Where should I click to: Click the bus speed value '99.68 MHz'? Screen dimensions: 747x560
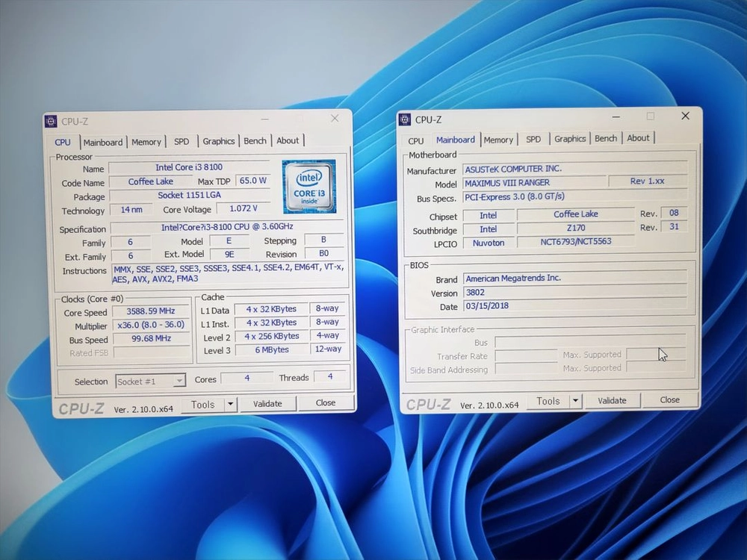point(152,338)
